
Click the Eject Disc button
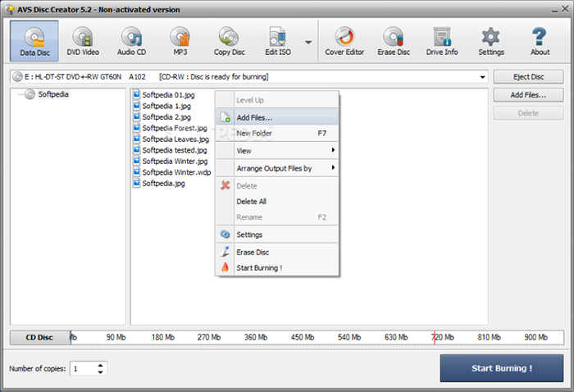[528, 77]
